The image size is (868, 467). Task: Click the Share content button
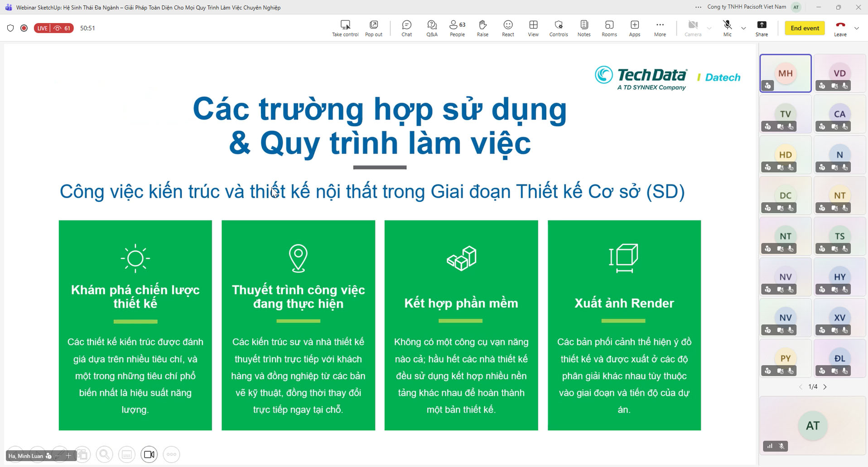pos(762,28)
